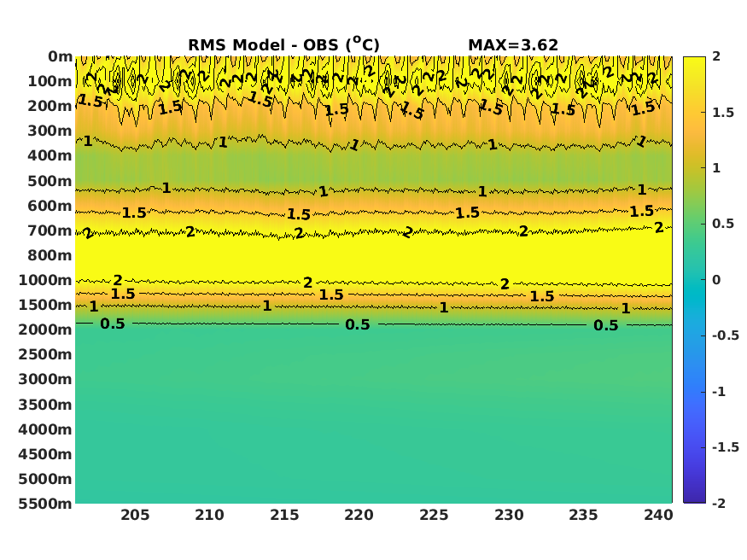Screen dimensions: 747x560
Task: Click the '1000m' depth axis label
Action: coord(46,281)
